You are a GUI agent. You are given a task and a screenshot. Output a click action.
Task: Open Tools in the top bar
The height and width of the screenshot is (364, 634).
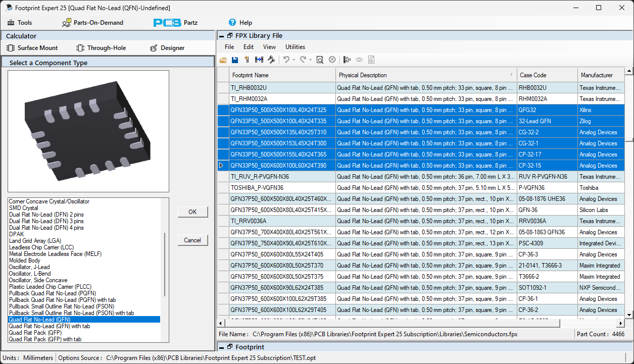(x=20, y=23)
